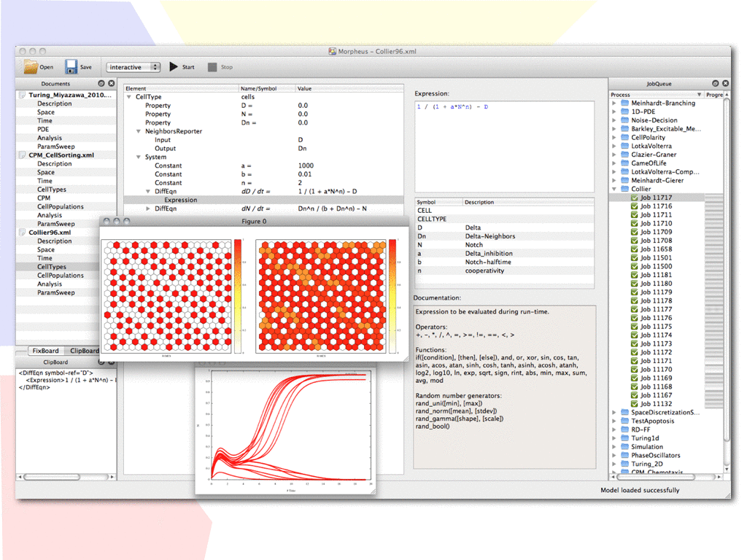
Task: Click the Stop square icon
Action: point(212,67)
